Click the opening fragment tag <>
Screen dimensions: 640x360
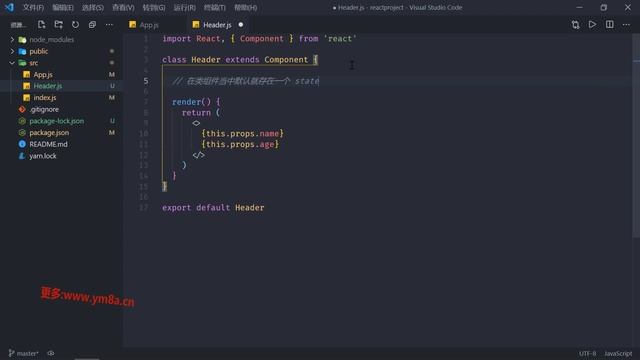[x=196, y=123]
